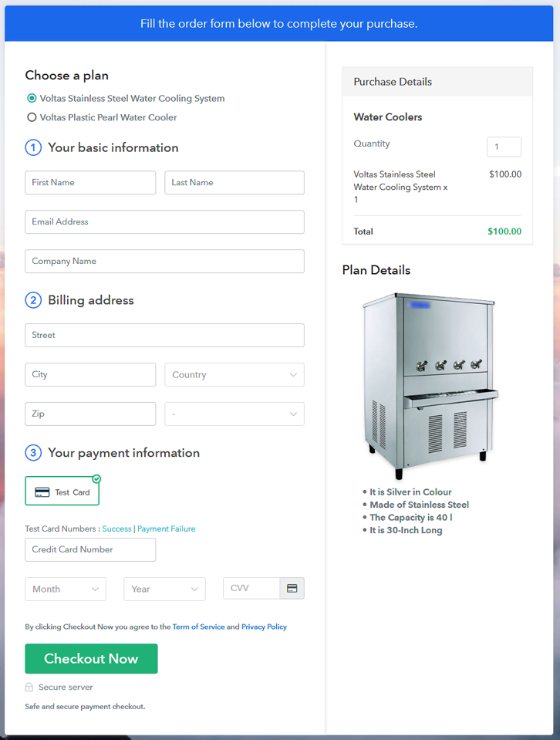Click the step 2 Billing address circle icon
This screenshot has height=740, width=560.
tap(33, 300)
